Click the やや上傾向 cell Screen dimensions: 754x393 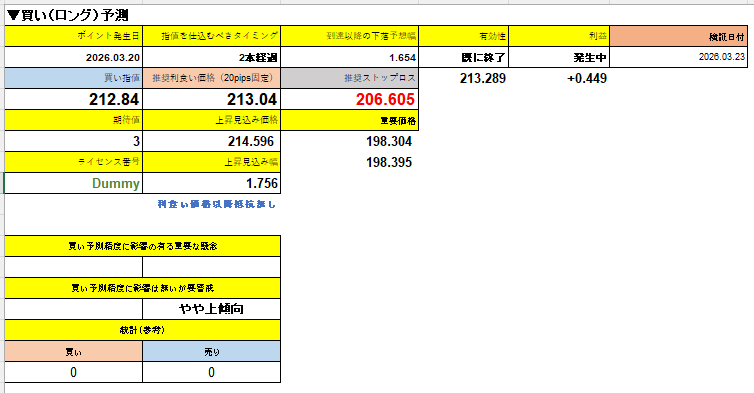[x=212, y=309]
